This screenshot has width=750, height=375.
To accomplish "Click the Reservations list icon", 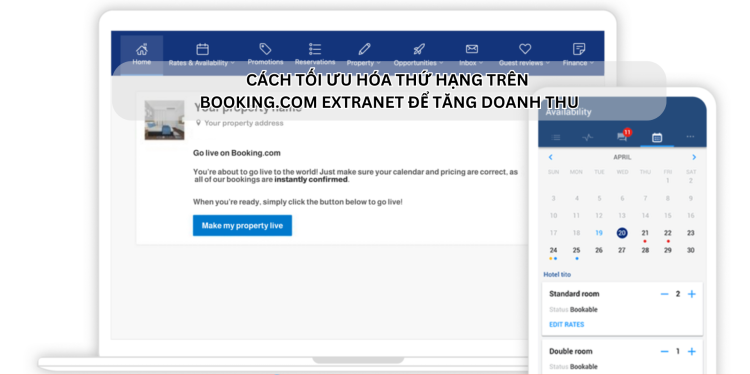I will pyautogui.click(x=315, y=49).
